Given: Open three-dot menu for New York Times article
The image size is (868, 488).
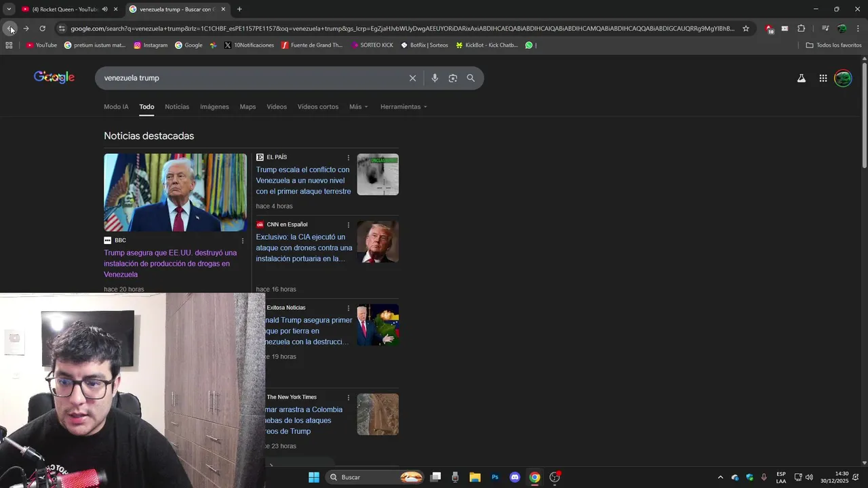Looking at the screenshot, I should tap(349, 397).
